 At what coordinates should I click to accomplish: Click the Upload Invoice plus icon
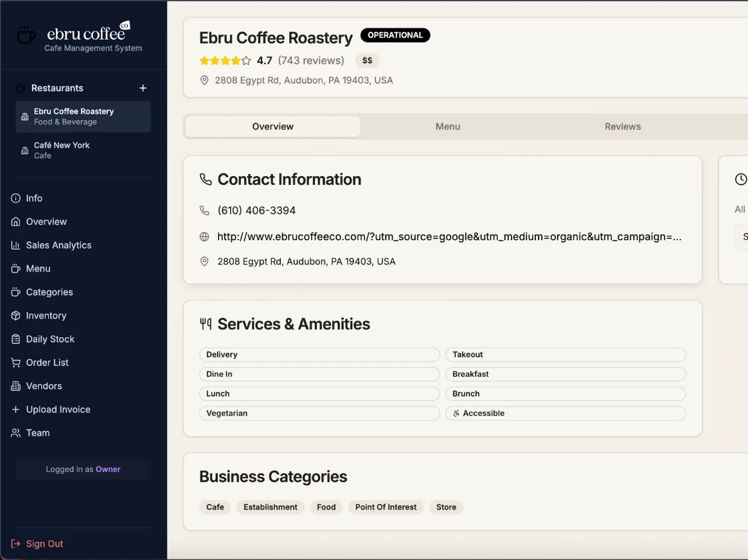[x=15, y=410]
